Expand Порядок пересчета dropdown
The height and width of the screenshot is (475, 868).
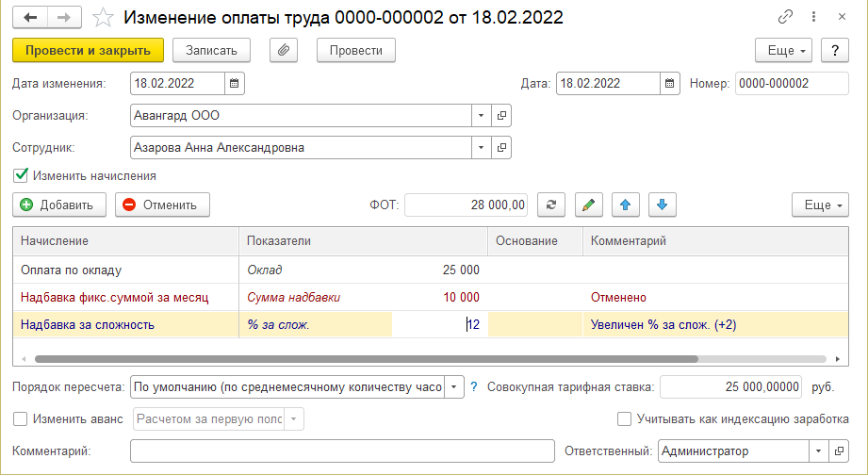coord(454,386)
